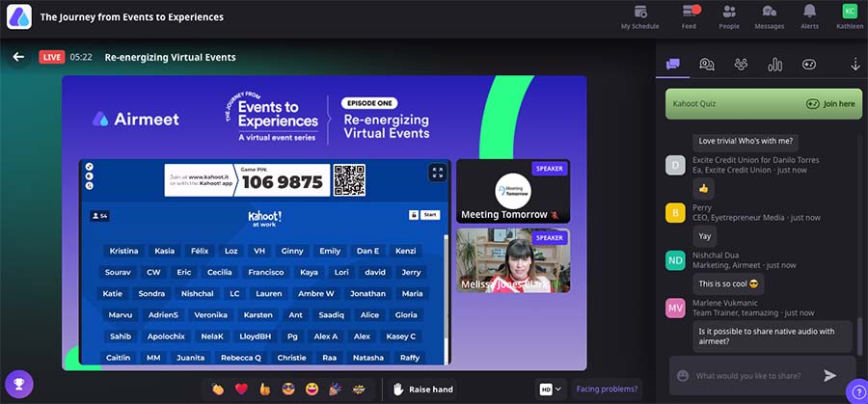The width and height of the screenshot is (868, 404).
Task: Send sunglasses face reaction
Action: pos(287,390)
